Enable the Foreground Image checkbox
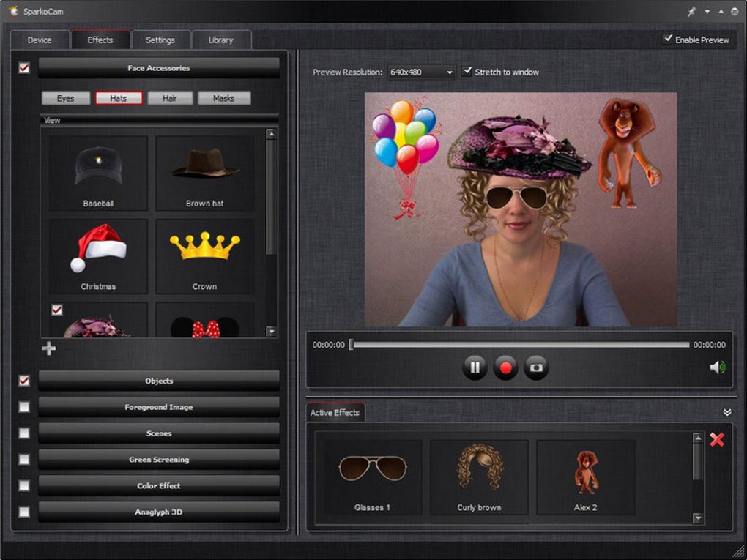 (24, 407)
